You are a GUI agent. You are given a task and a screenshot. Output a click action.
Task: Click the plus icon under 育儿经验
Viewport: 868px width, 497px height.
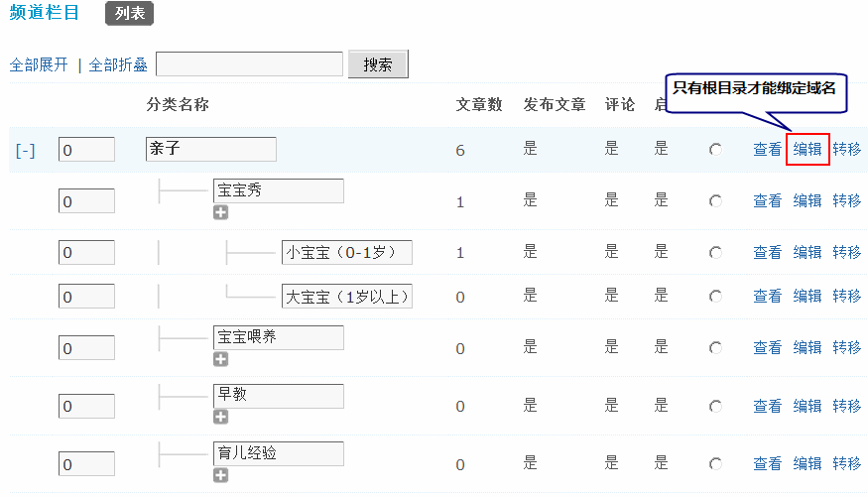click(220, 475)
